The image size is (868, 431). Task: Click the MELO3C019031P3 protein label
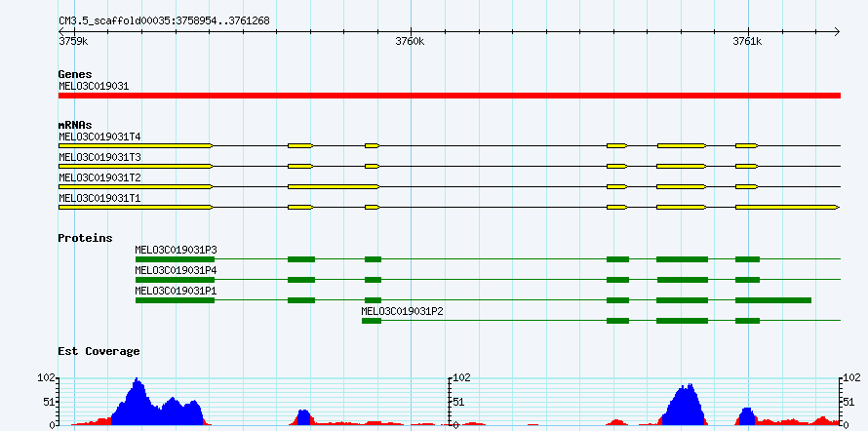[176, 250]
